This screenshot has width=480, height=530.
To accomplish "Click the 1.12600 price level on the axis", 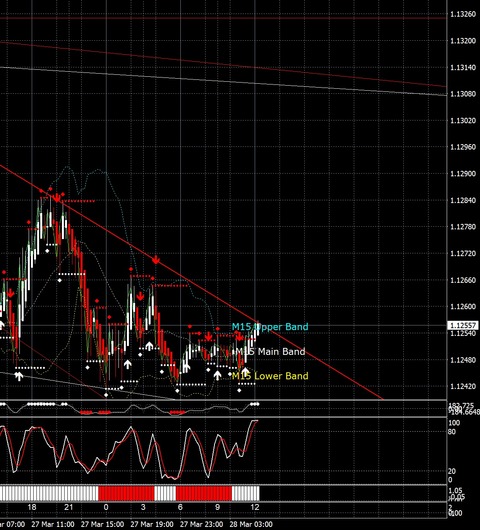I will [463, 307].
